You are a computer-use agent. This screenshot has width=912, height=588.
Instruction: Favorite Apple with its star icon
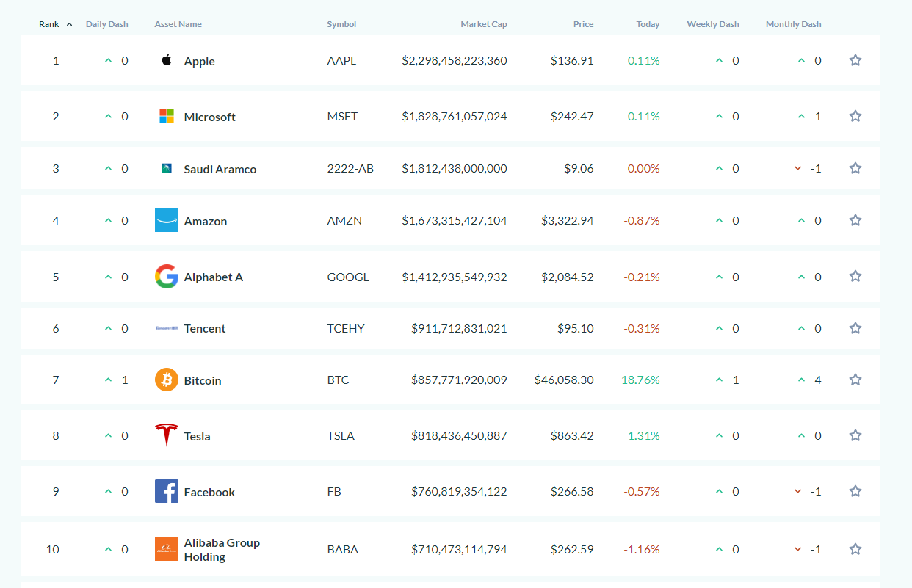[855, 60]
